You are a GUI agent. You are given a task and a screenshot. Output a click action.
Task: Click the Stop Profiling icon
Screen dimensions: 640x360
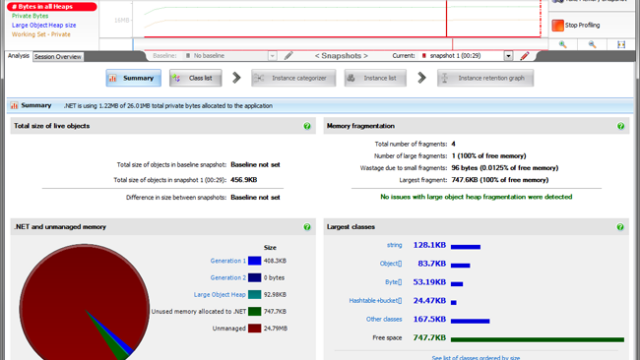pyautogui.click(x=558, y=25)
